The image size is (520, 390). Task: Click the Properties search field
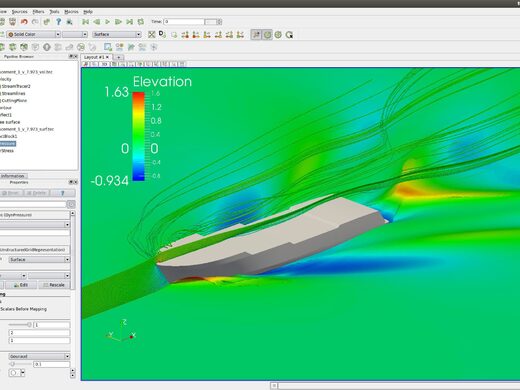pyautogui.click(x=33, y=204)
